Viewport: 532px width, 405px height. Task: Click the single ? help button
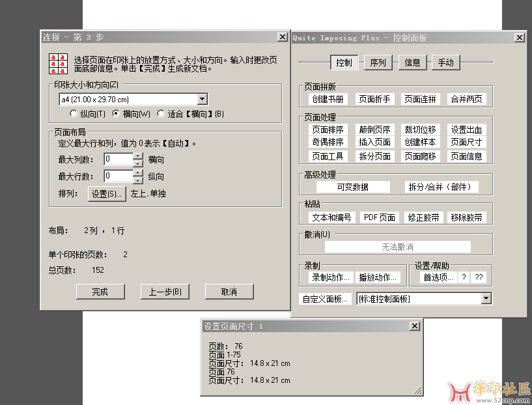(x=464, y=277)
